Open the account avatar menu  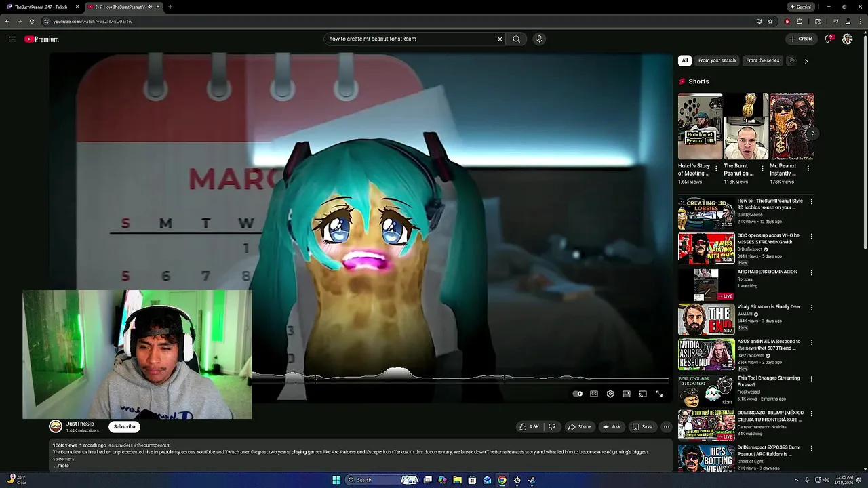click(847, 39)
